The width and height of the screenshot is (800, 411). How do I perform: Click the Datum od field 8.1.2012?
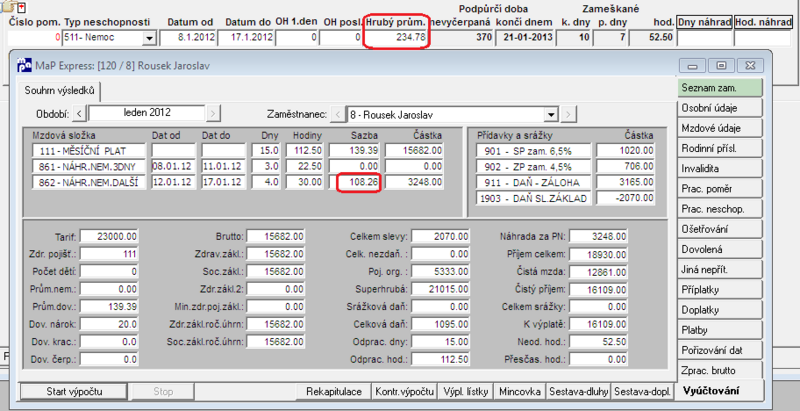pyautogui.click(x=188, y=38)
